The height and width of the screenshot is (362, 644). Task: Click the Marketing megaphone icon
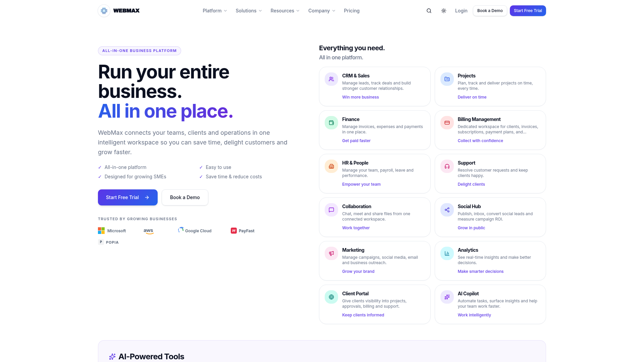[x=331, y=253]
